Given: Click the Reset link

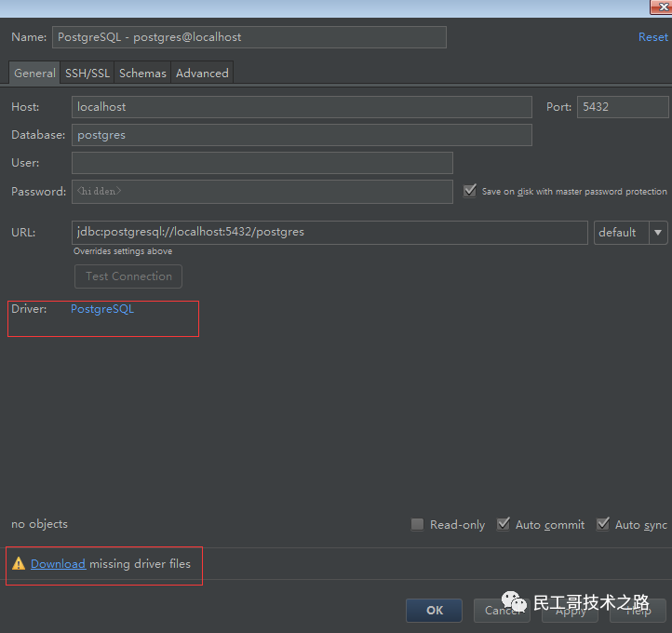Looking at the screenshot, I should pos(652,37).
